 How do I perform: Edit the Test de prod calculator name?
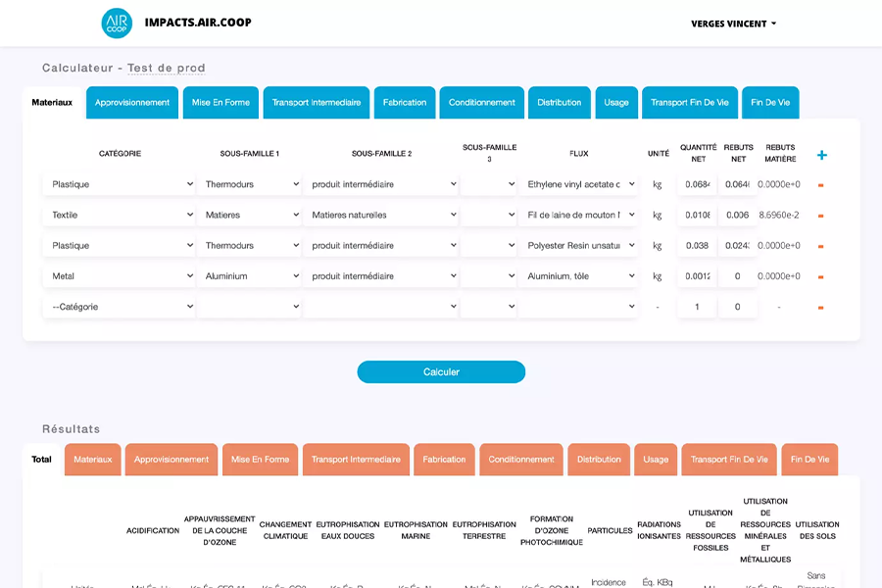166,69
